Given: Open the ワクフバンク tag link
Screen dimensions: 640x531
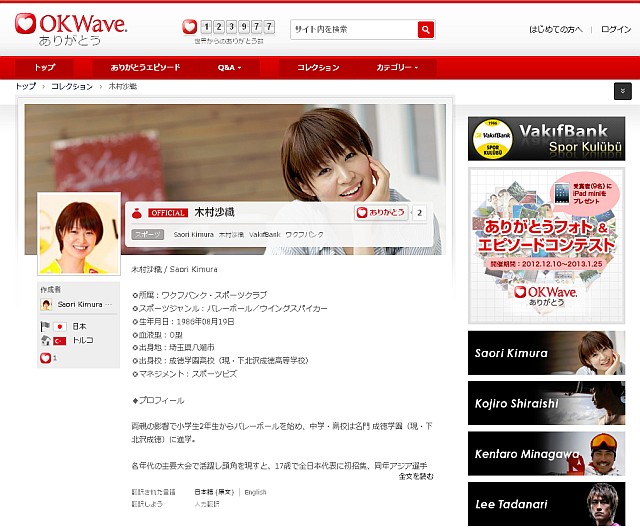Looking at the screenshot, I should (x=304, y=235).
